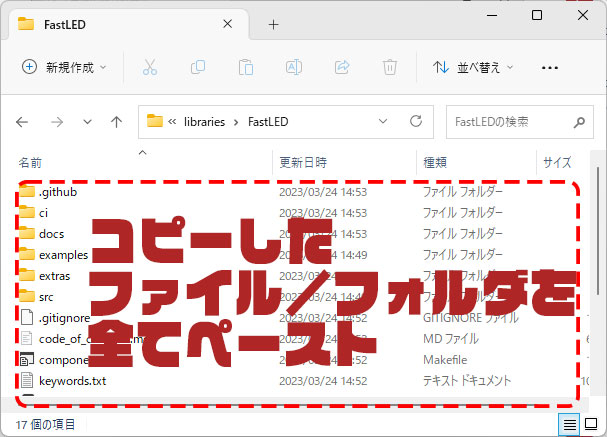Select the src folder icon
607x437 pixels.
27,296
